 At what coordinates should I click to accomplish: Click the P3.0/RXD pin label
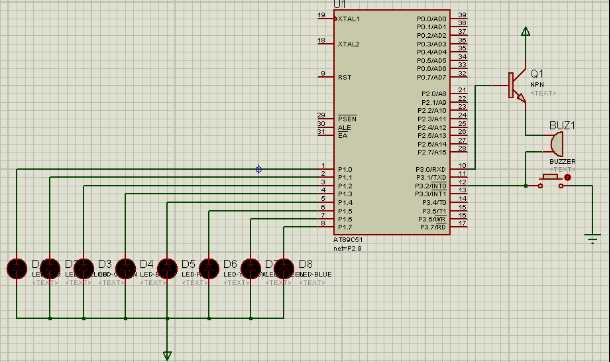pyautogui.click(x=431, y=170)
